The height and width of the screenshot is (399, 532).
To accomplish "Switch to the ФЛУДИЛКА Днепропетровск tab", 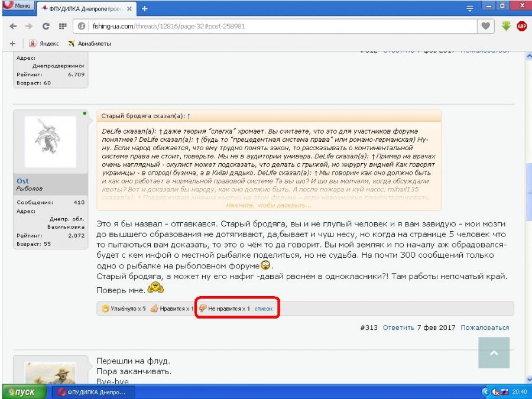I will click(86, 9).
